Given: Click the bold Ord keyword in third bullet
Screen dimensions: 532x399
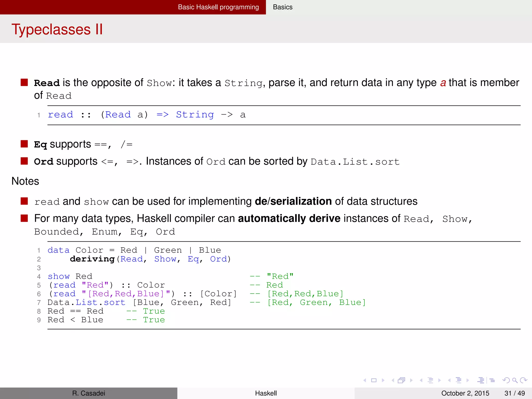Looking at the screenshot, I should click(44, 162).
